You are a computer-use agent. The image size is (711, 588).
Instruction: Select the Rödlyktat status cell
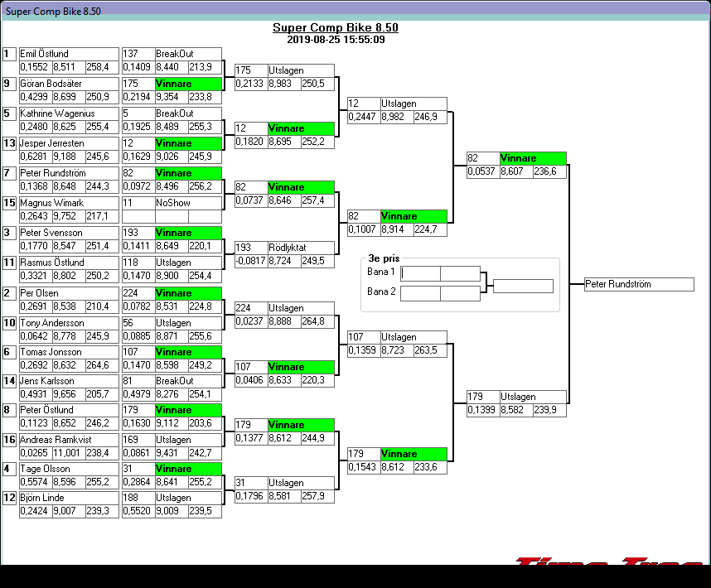pos(301,248)
